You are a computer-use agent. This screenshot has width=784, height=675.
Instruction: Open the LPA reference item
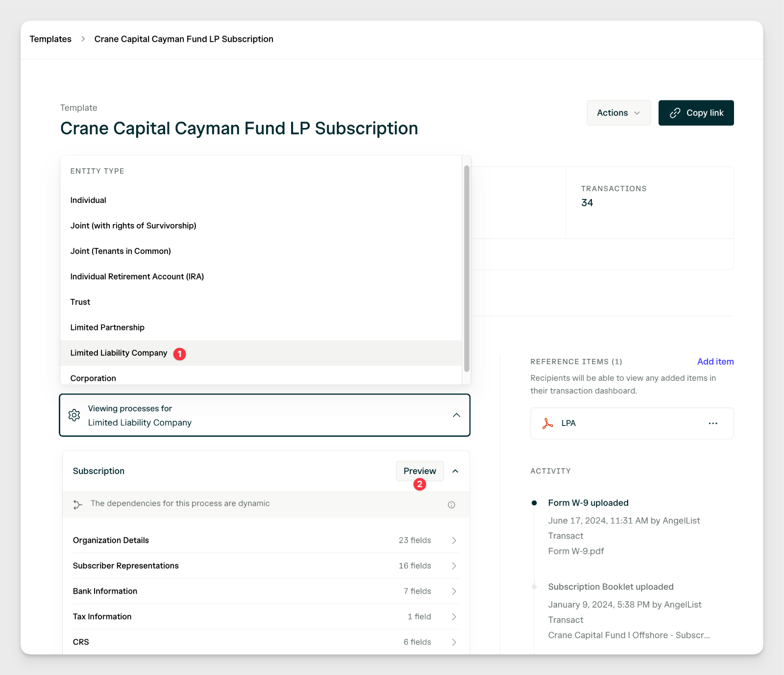632,424
